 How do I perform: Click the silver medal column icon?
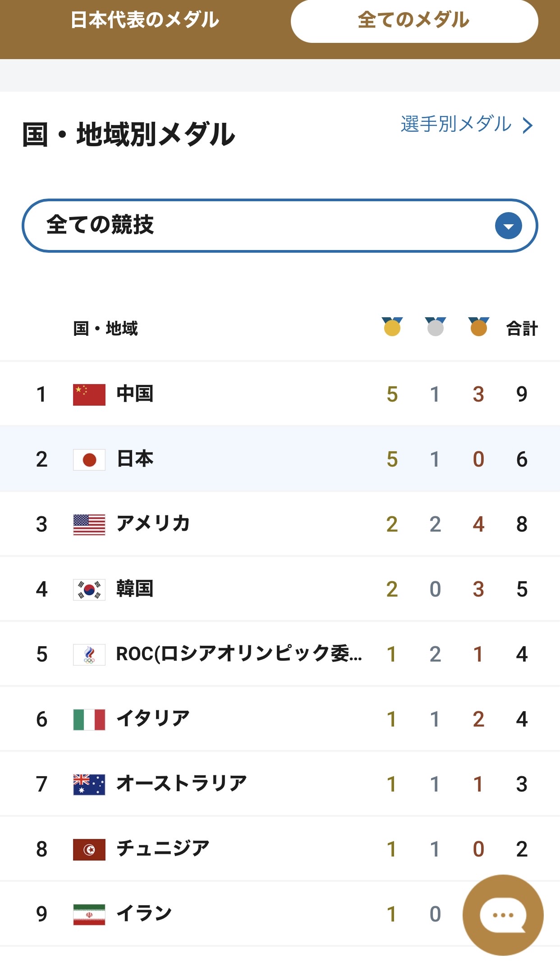[435, 327]
